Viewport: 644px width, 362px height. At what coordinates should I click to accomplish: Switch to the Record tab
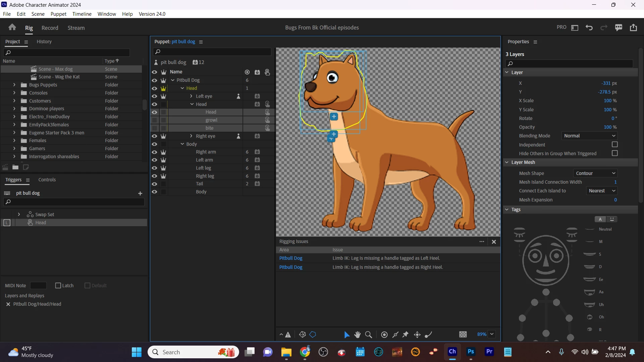[50, 28]
